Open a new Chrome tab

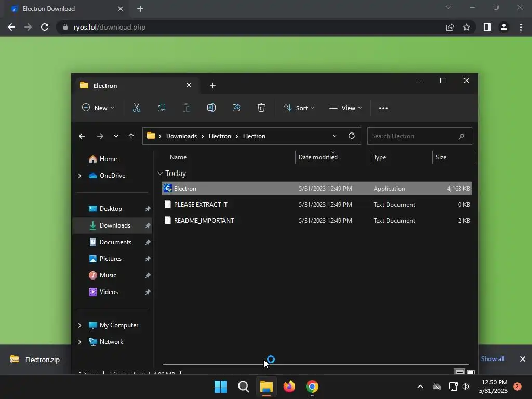click(x=140, y=9)
